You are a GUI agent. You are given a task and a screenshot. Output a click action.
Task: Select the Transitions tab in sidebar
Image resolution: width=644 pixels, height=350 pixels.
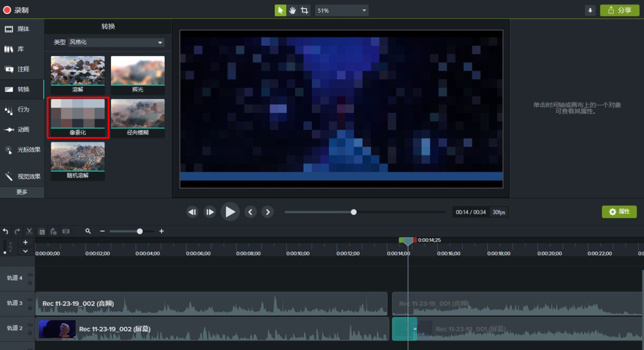pos(22,89)
